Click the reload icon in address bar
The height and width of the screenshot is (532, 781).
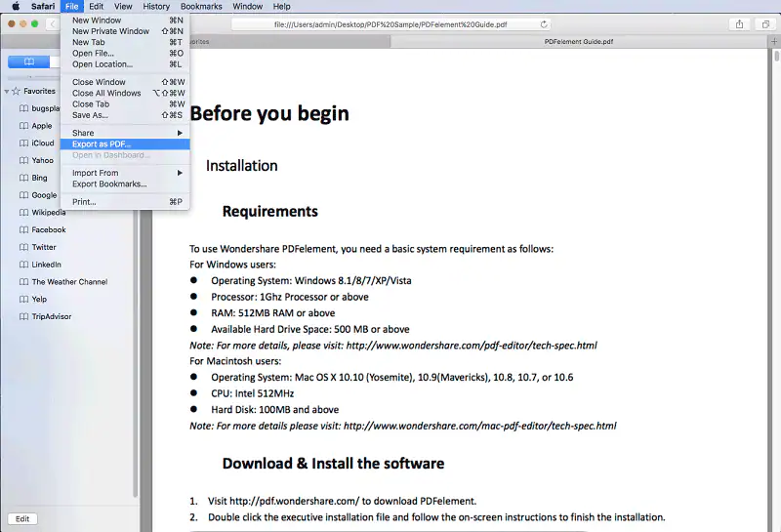(544, 23)
